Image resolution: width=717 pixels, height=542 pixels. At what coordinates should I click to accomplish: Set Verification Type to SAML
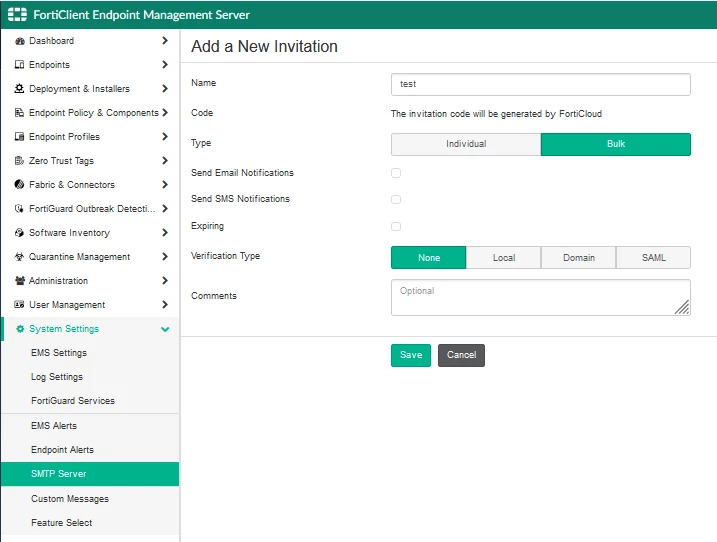coord(653,258)
